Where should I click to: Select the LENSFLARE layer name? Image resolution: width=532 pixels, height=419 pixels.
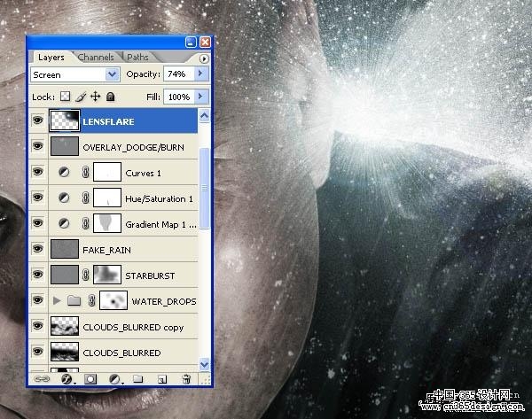108,121
